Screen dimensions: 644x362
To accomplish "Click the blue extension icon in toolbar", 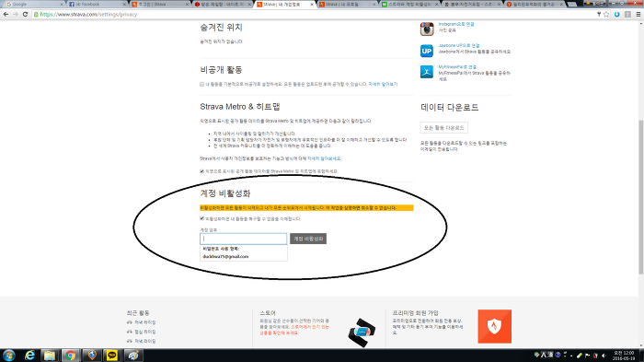I will pyautogui.click(x=617, y=14).
